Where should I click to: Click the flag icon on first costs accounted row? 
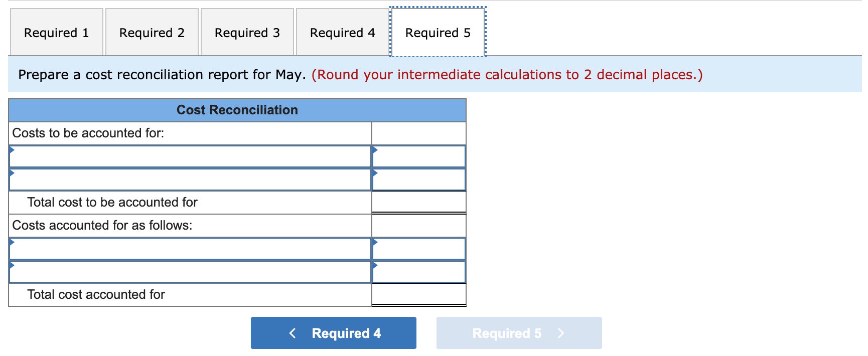tap(11, 242)
